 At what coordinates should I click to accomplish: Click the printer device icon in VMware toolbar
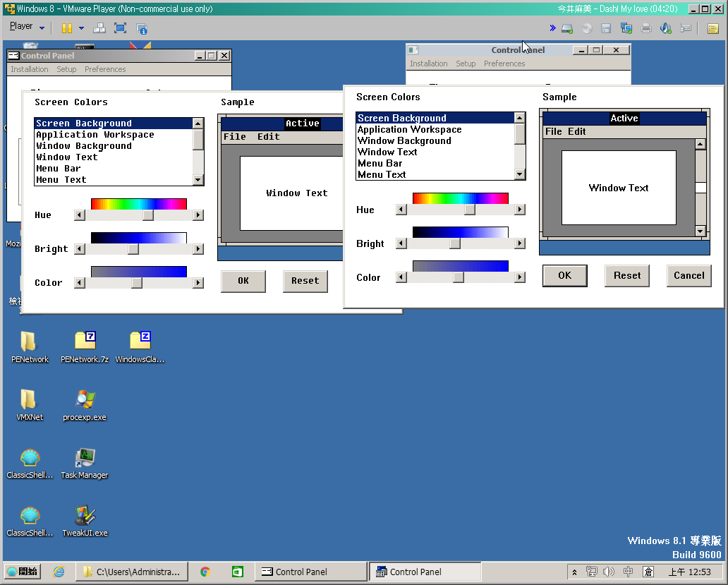tap(646, 28)
